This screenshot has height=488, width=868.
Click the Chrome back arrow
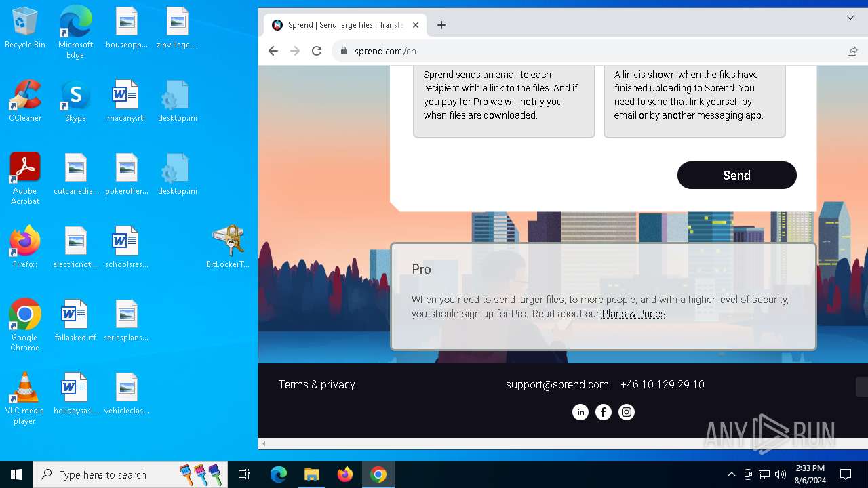point(273,51)
